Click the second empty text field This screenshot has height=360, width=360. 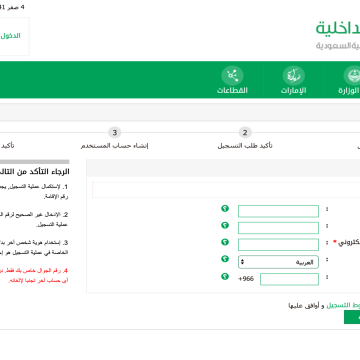tap(278, 228)
